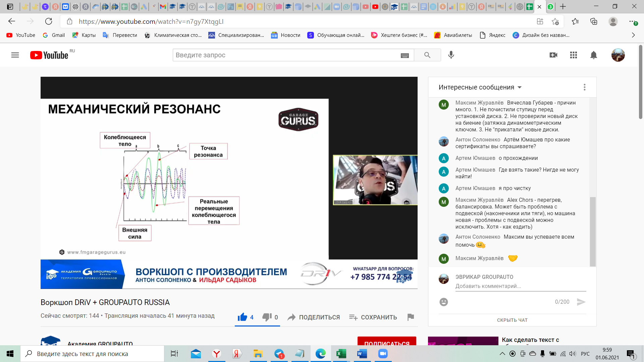Click the search magnifier button

[x=427, y=55]
